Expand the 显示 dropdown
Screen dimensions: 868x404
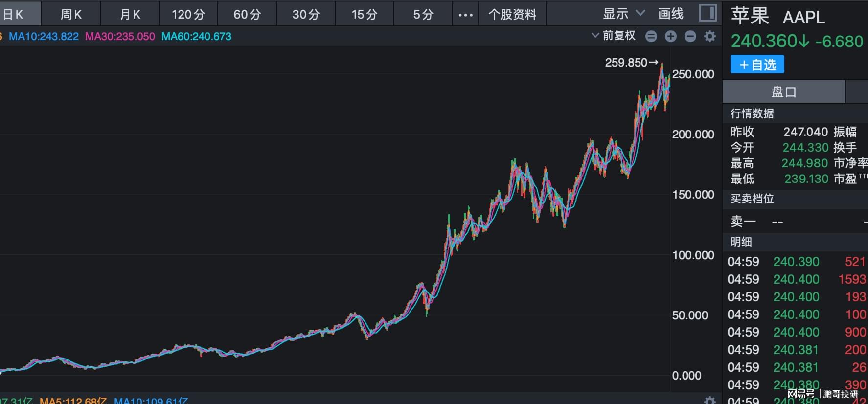click(x=624, y=14)
